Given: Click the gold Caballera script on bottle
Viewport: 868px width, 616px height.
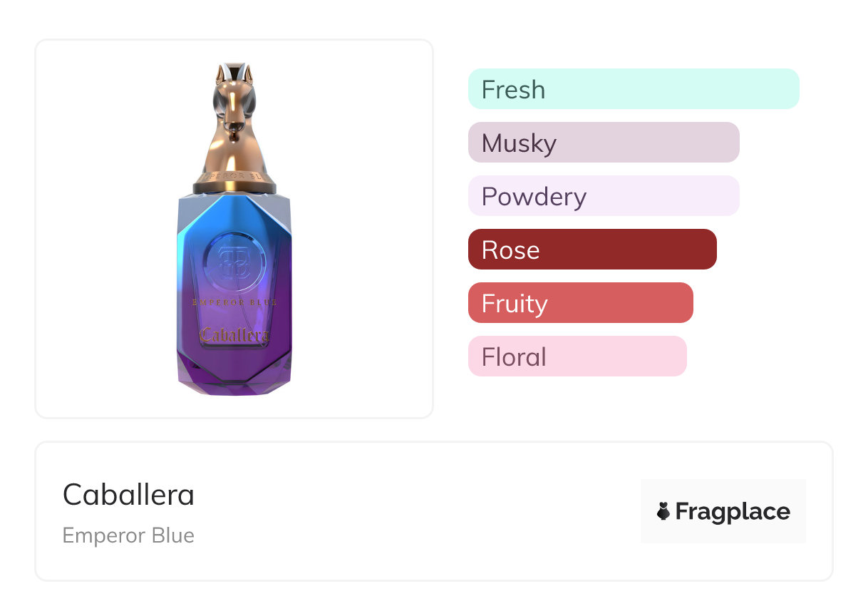Looking at the screenshot, I should tap(234, 334).
